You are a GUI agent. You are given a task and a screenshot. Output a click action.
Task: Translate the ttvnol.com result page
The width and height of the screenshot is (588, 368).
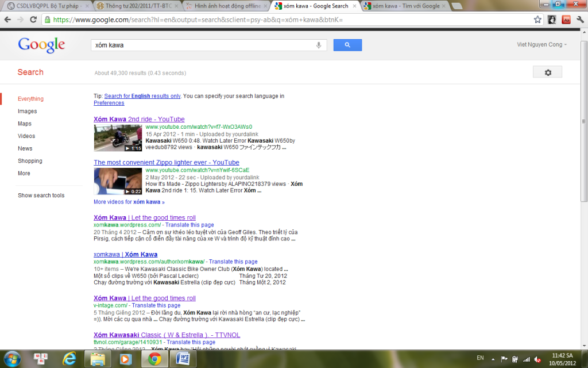tap(191, 343)
